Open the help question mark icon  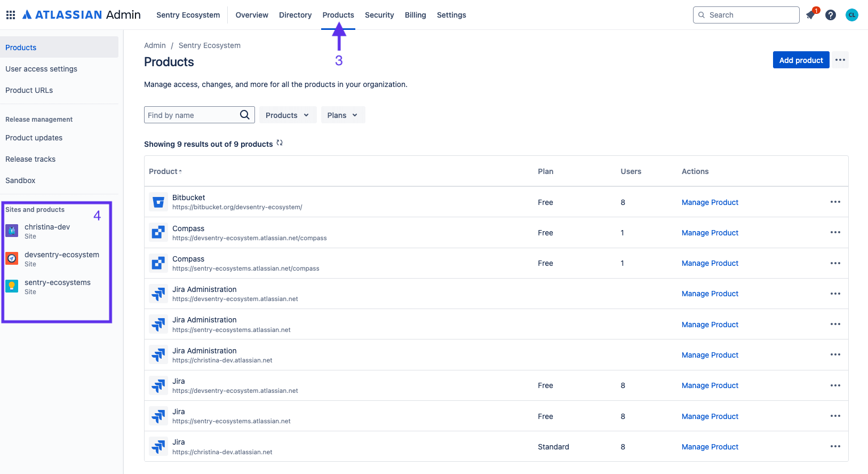click(831, 15)
